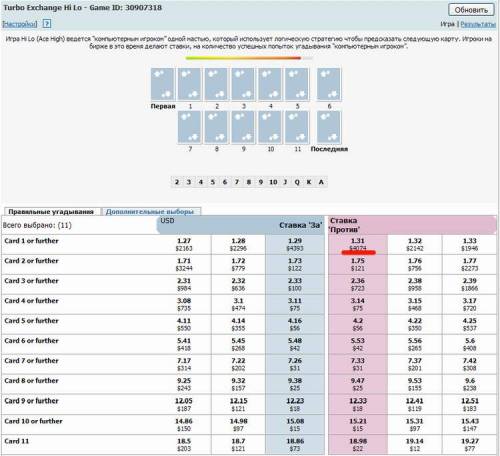Screen dimensions: 500x456
Task: Select the card value Q indicator
Action: 297,182
